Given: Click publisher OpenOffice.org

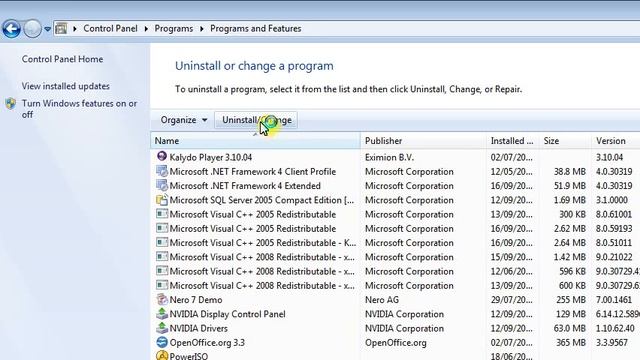Looking at the screenshot, I should (396, 342).
